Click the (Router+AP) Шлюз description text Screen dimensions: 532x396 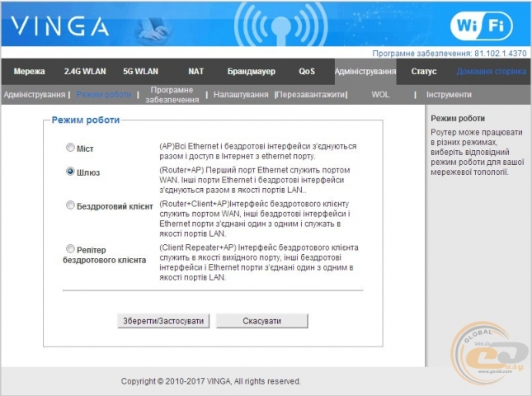(255, 180)
